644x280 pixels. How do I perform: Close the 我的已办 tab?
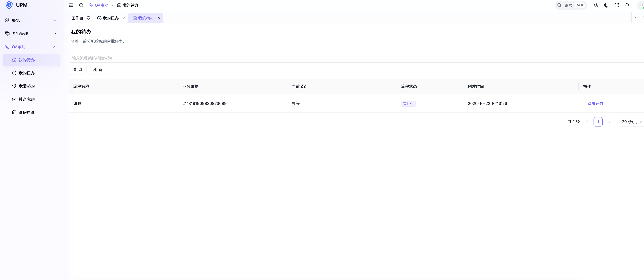coord(123,18)
